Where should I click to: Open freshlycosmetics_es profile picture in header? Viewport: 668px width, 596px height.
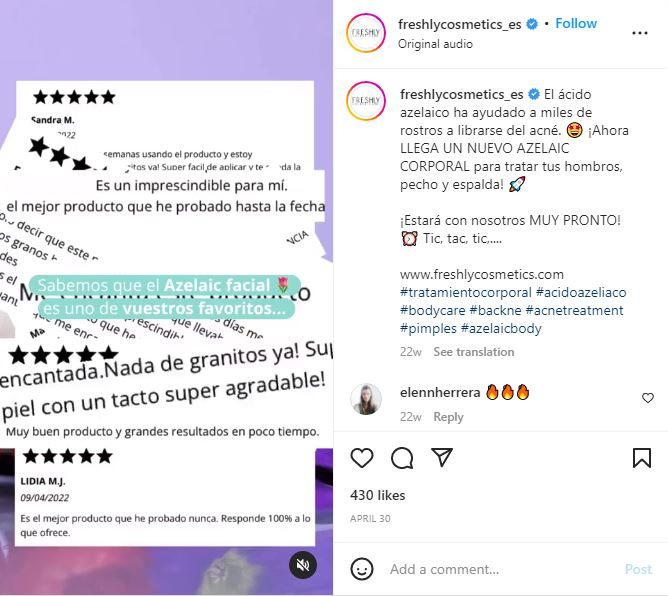pos(366,33)
